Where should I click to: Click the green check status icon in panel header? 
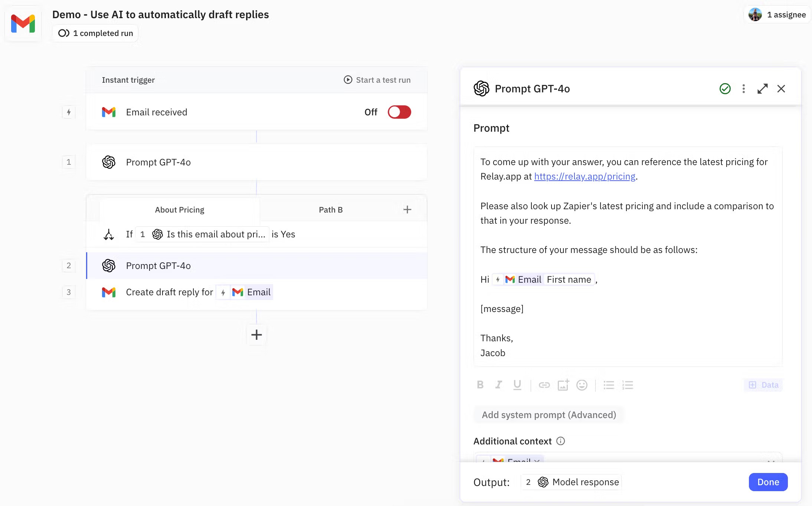click(x=725, y=89)
